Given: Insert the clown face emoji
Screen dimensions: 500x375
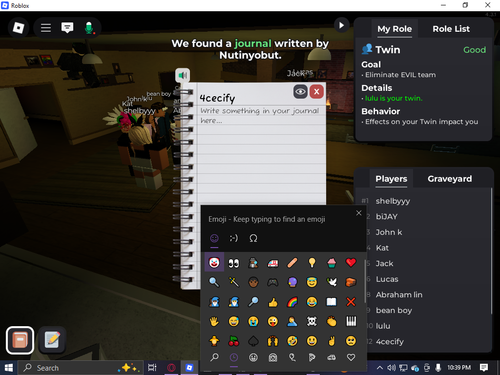Looking at the screenshot, I should coord(214,263).
